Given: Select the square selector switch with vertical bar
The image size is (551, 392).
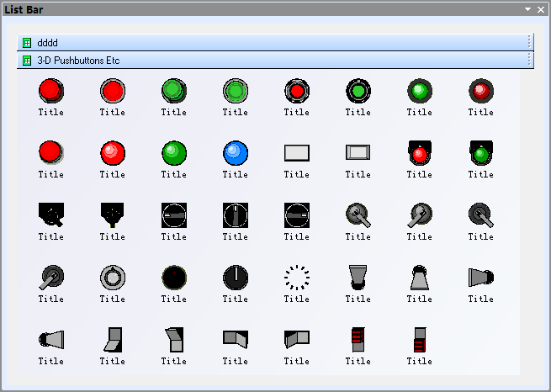Looking at the screenshot, I should click(x=236, y=215).
